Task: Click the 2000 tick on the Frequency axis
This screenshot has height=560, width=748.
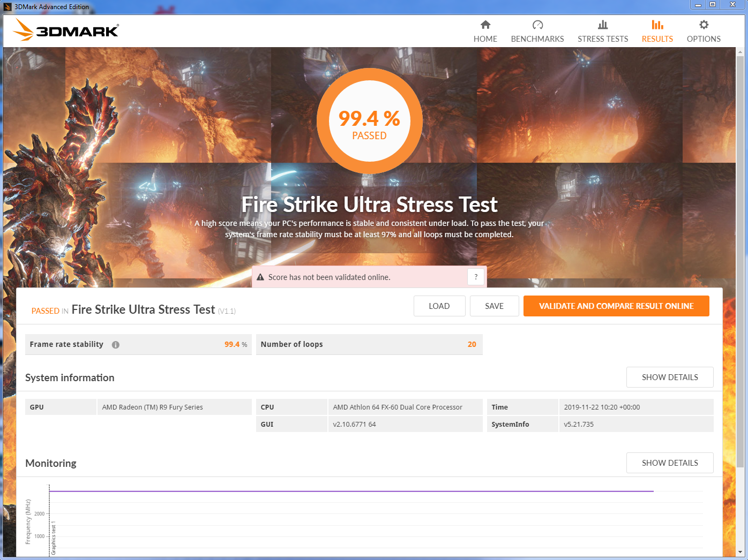Action: pyautogui.click(x=40, y=514)
